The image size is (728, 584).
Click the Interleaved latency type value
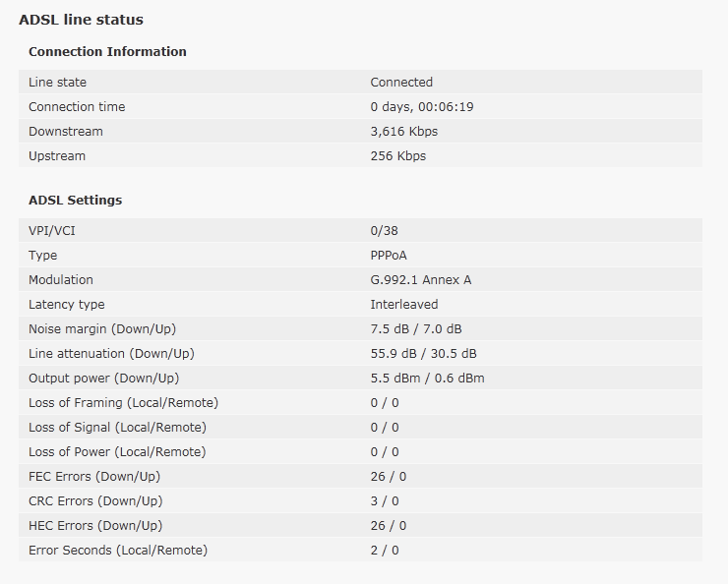coord(403,305)
